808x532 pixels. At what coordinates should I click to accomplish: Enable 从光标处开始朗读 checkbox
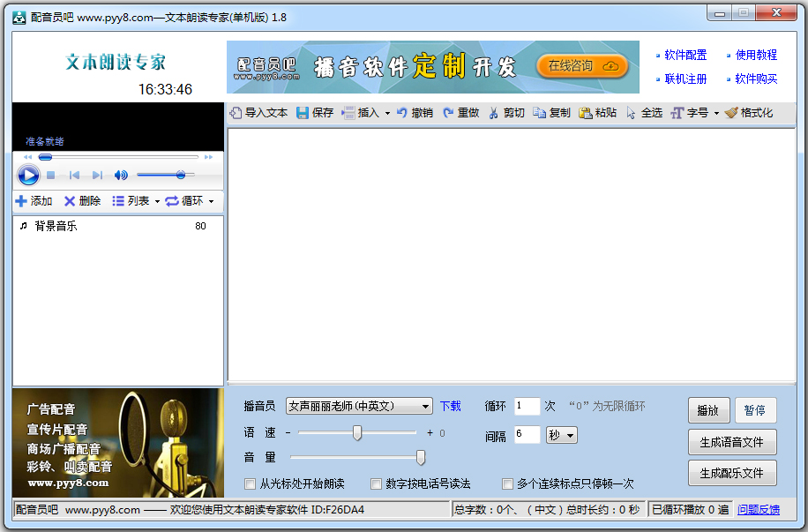(250, 484)
